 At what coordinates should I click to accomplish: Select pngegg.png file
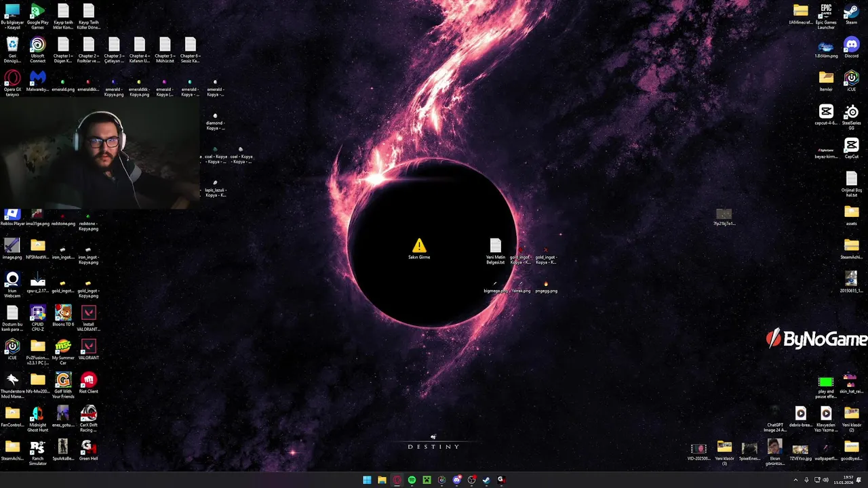click(546, 287)
